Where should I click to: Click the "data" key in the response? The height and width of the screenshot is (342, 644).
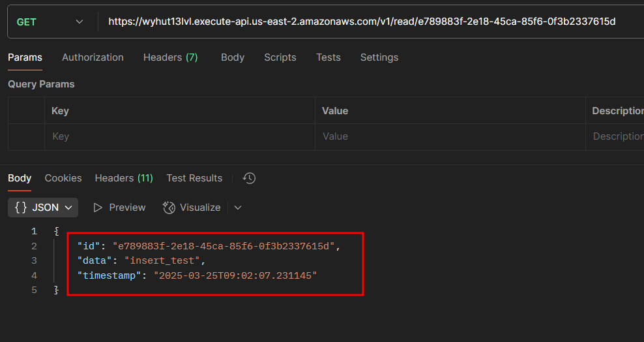coord(95,260)
